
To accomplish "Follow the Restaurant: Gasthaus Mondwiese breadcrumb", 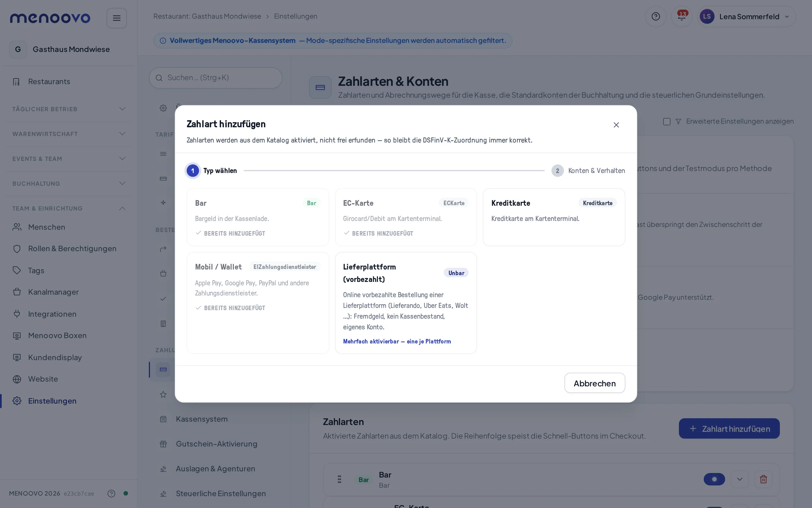I will point(207,16).
